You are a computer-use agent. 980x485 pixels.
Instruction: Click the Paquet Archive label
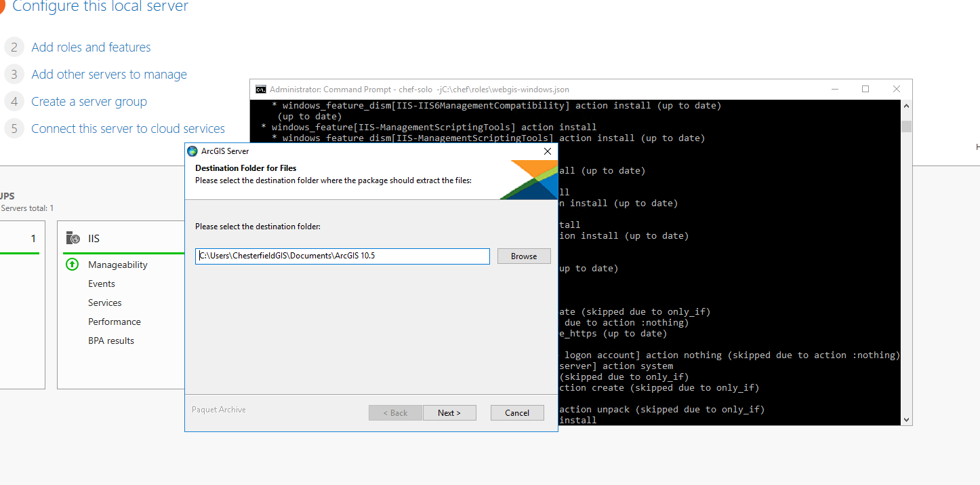pos(219,410)
